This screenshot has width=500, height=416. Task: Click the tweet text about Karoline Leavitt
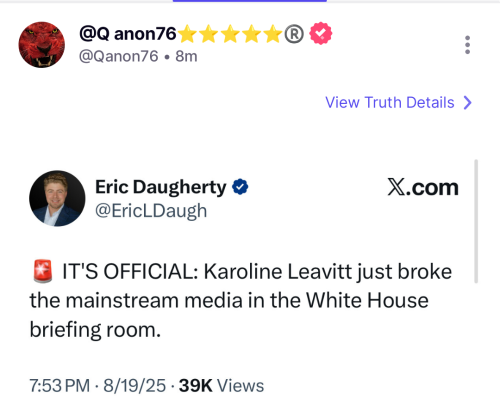tap(241, 300)
